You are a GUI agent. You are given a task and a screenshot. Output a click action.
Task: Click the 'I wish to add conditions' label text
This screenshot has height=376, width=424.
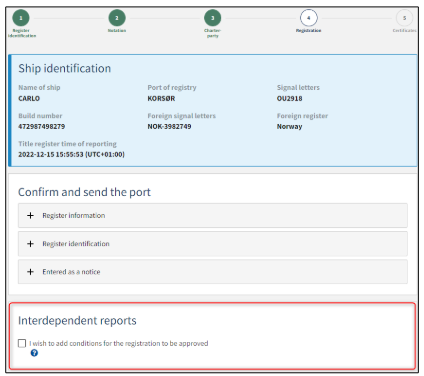pyautogui.click(x=119, y=343)
